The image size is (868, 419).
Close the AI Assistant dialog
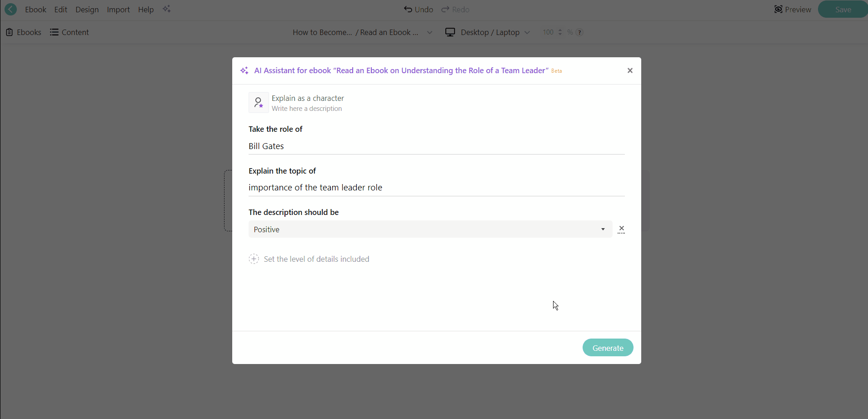(630, 70)
